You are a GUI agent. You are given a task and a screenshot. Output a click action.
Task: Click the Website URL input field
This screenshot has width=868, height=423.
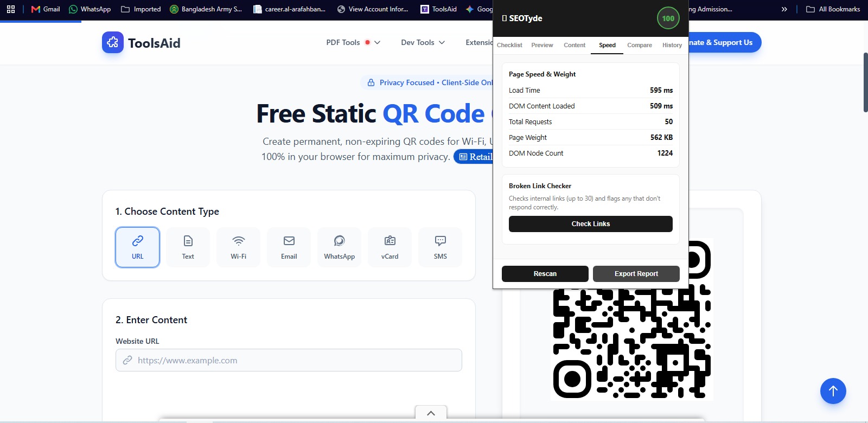coord(289,360)
